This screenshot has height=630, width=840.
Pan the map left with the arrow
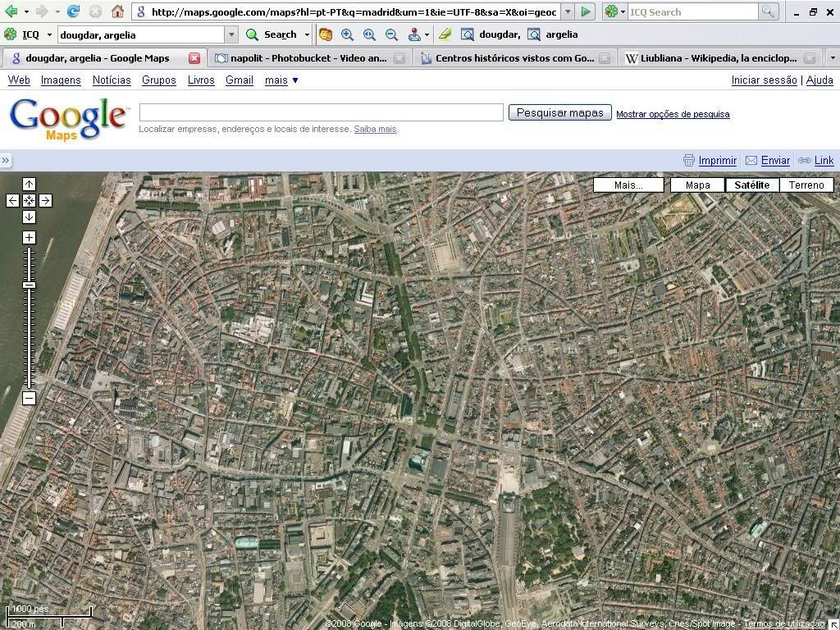[x=12, y=201]
